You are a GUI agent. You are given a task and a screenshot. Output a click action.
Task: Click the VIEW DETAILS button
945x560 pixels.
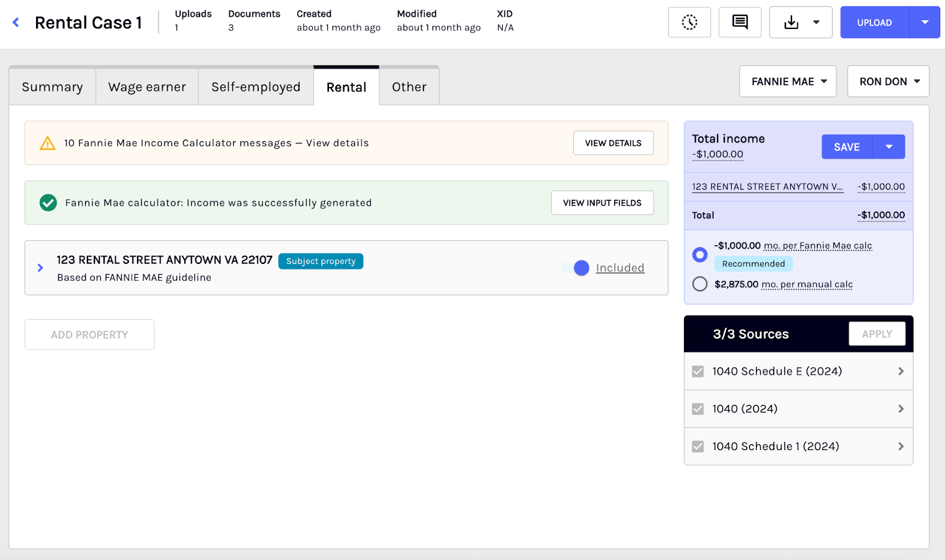point(613,143)
